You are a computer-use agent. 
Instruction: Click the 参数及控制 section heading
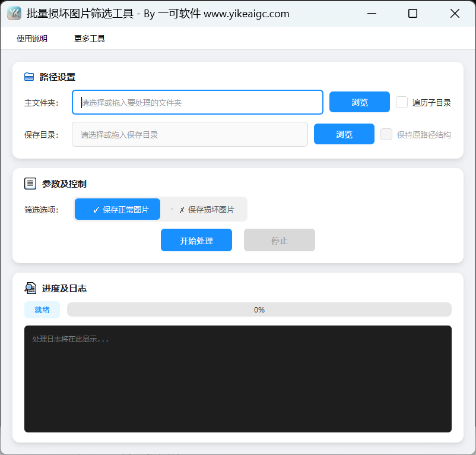tap(64, 184)
